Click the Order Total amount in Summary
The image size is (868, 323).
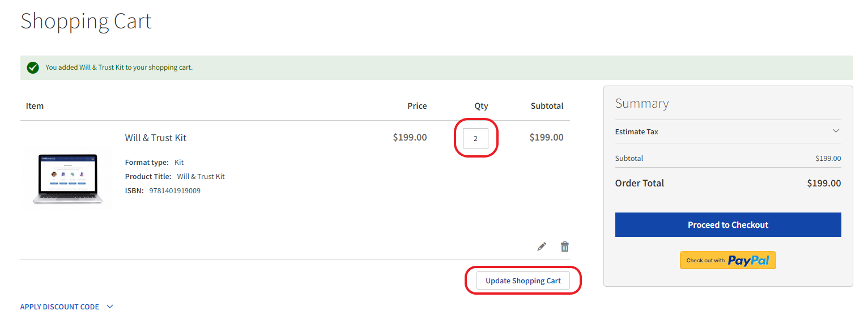824,183
